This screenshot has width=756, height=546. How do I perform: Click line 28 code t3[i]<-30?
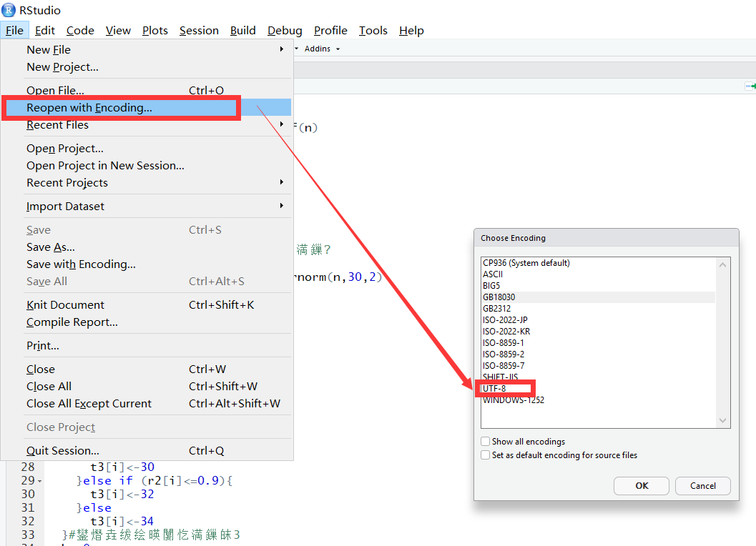pyautogui.click(x=122, y=467)
